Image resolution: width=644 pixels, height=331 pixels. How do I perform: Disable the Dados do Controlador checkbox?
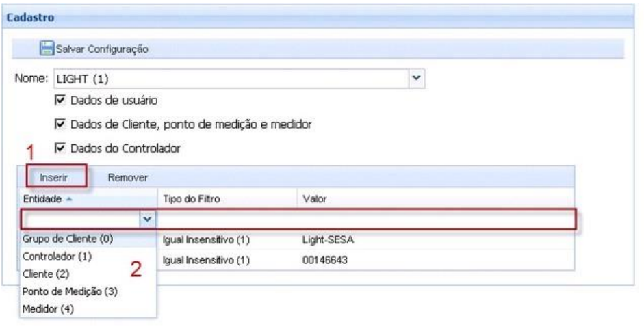pos(60,147)
